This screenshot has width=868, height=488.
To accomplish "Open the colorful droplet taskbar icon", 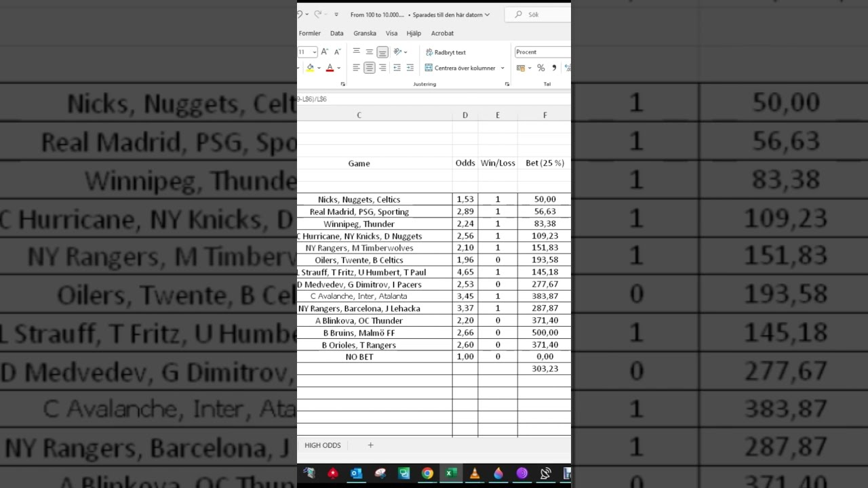I will (x=498, y=474).
